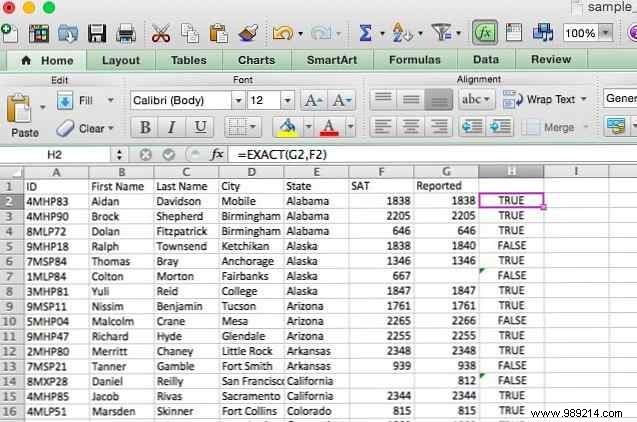Screen dimensions: 637x422
Task: Click the Open file folder icon
Action: click(68, 33)
